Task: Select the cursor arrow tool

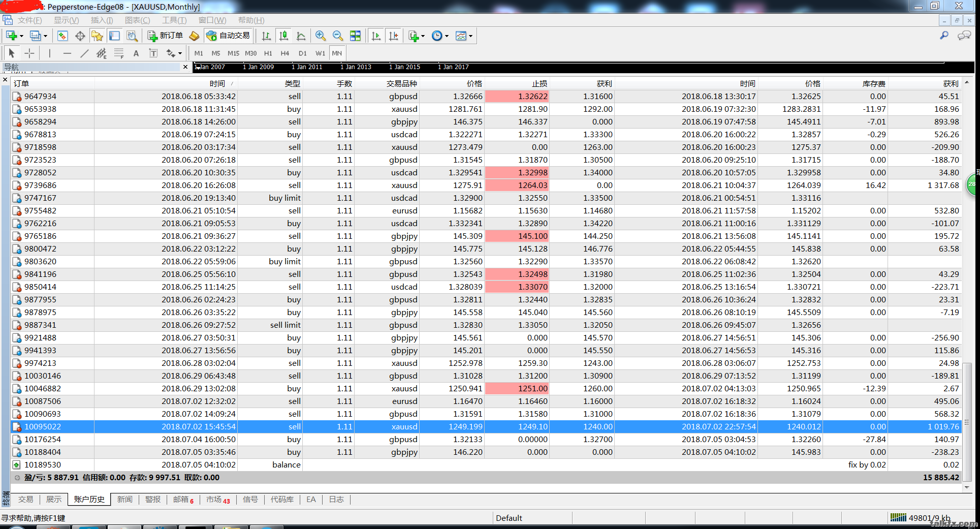Action: point(12,53)
